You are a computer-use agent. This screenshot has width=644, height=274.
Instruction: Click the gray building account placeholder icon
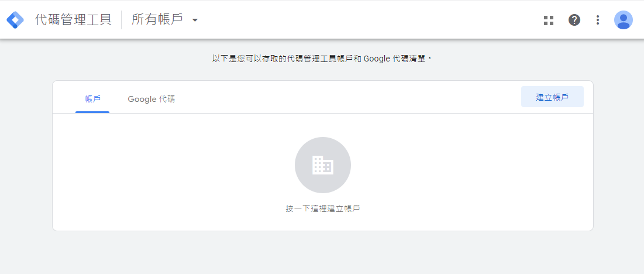click(x=323, y=165)
